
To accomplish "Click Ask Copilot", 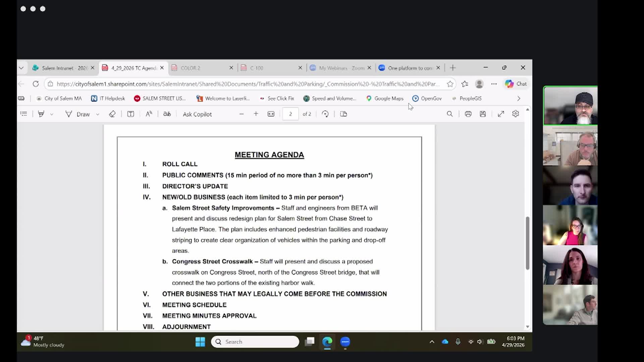I will (197, 114).
